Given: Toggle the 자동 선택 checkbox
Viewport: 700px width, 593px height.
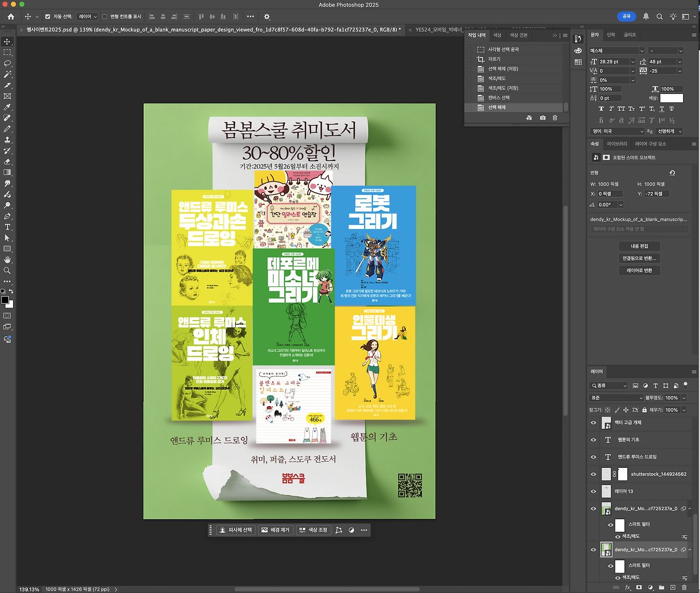Looking at the screenshot, I should click(x=48, y=16).
